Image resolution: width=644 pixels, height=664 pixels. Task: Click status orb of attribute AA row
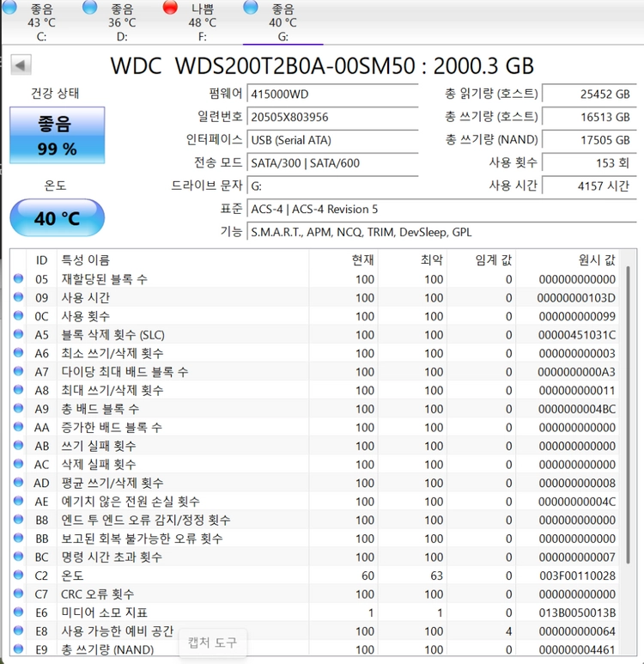click(18, 426)
